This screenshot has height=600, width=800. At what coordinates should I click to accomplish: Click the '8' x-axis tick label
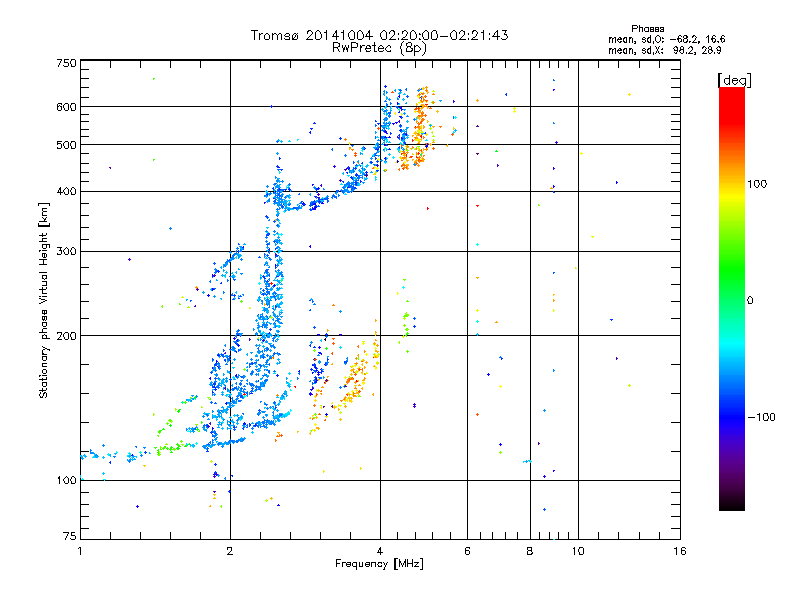point(530,551)
